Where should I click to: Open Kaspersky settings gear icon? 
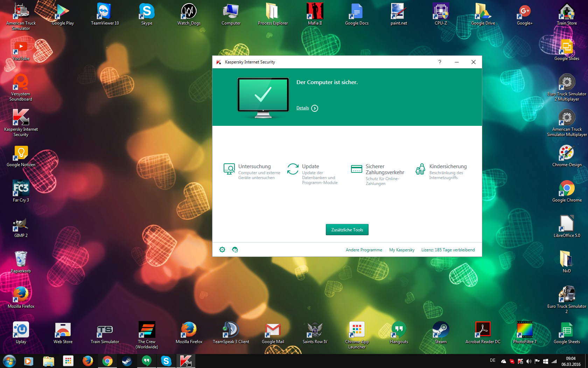click(222, 250)
